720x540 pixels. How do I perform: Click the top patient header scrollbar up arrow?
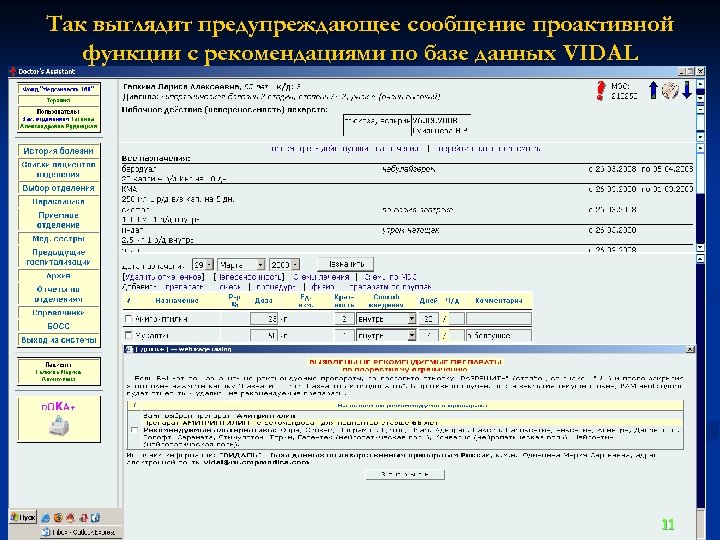700,84
